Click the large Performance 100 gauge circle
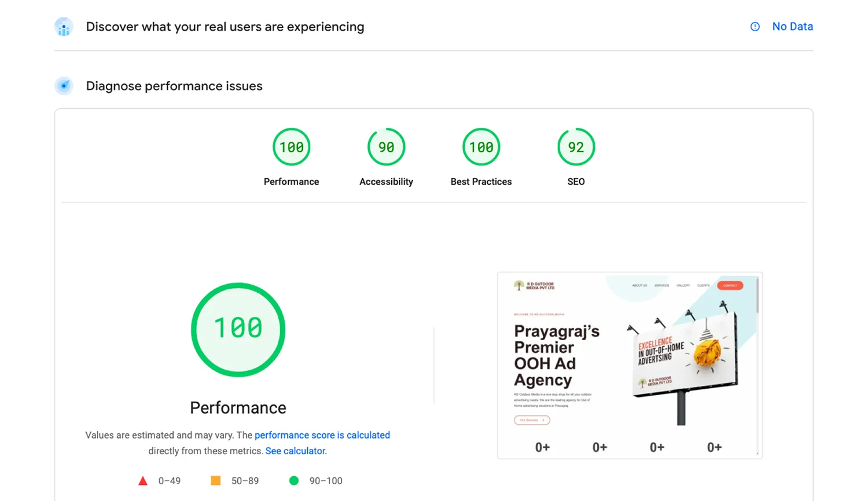Image resolution: width=868 pixels, height=501 pixels. (x=238, y=329)
